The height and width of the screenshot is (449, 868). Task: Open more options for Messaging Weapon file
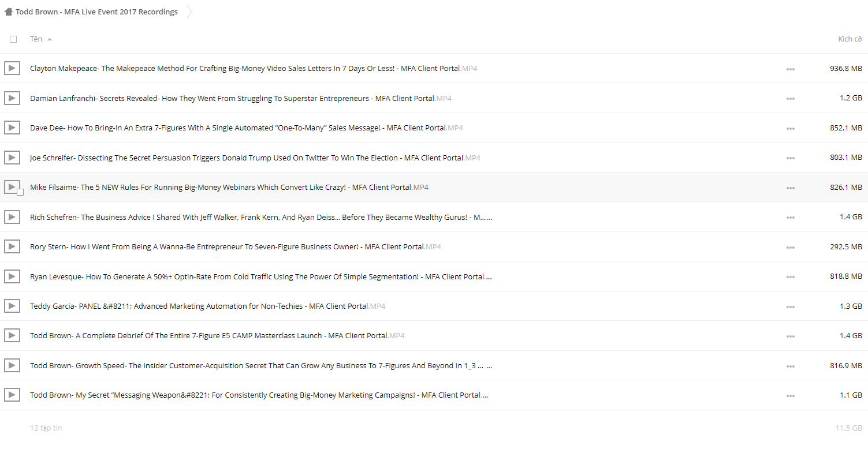pyautogui.click(x=790, y=396)
